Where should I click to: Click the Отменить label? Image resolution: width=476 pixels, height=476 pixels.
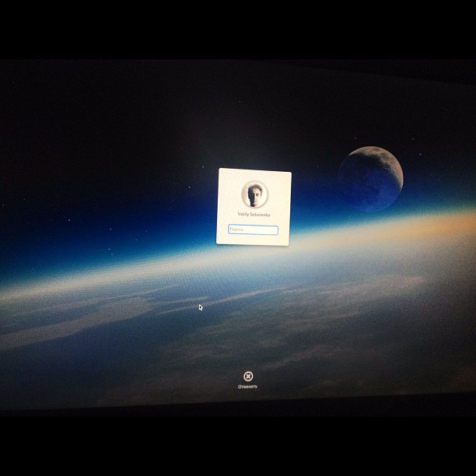coord(247,387)
